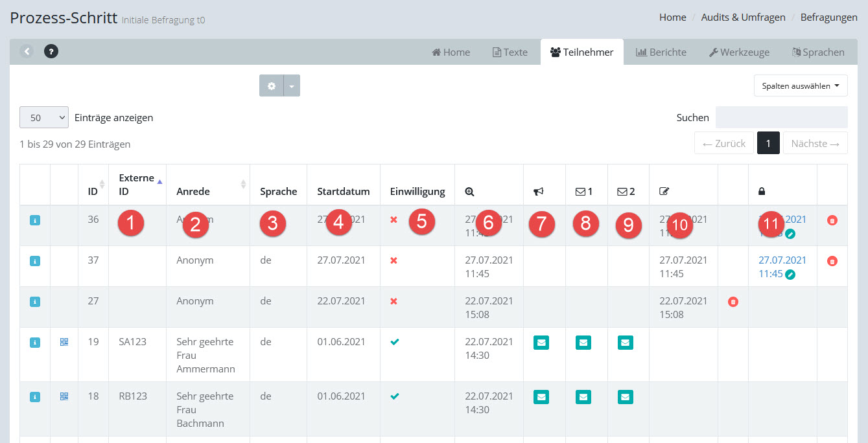
Task: Open the entries-per-page dropdown showing 50
Action: [44, 118]
